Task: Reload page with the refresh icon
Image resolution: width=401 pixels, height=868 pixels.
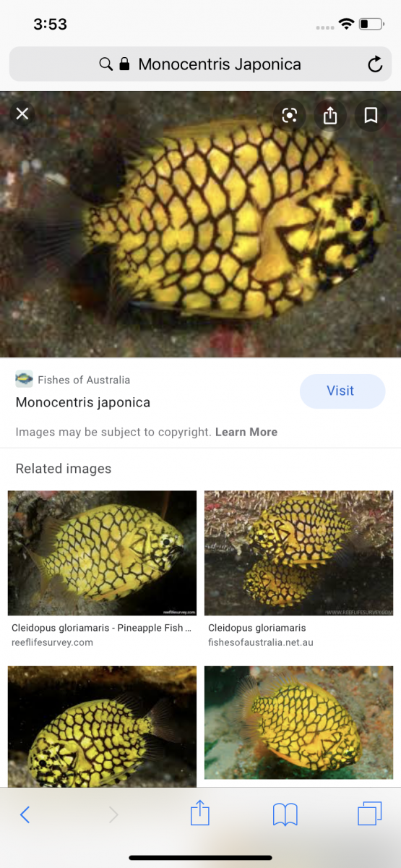Action: 375,64
